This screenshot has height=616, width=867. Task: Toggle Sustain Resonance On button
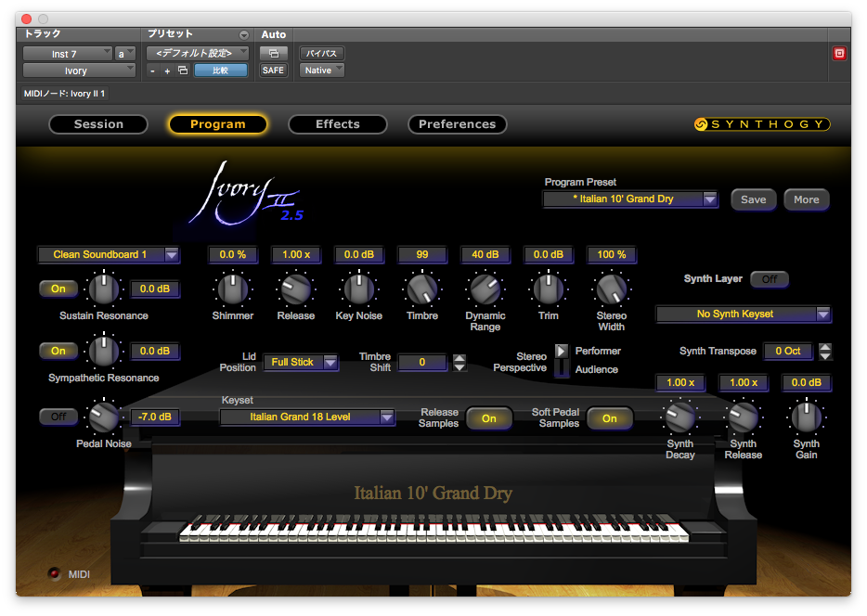coord(58,289)
